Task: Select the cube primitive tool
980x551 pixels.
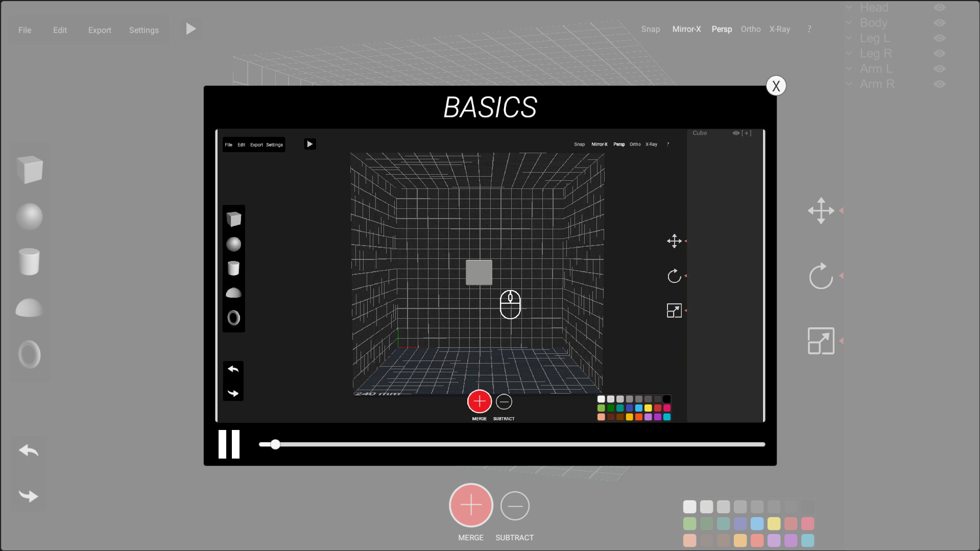Action: (x=30, y=170)
